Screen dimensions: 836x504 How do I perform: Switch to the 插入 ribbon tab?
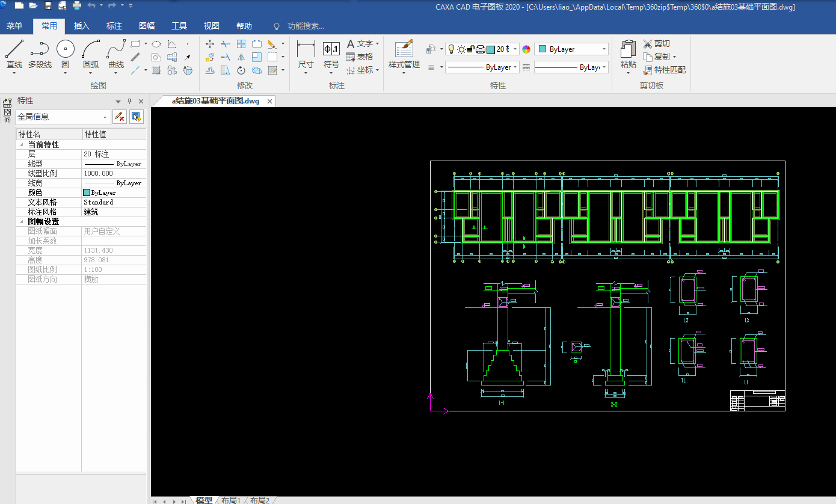click(x=82, y=26)
